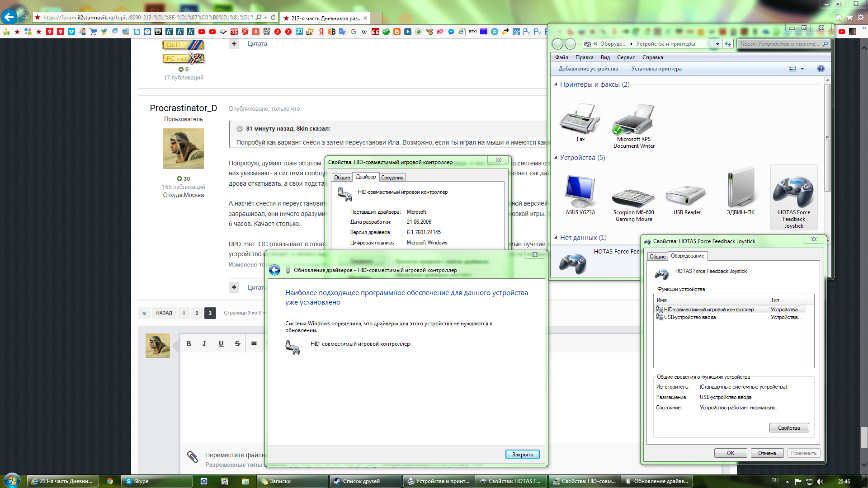Image resolution: width=868 pixels, height=488 pixels.
Task: Click the Свойства button in HOTAS dialog
Action: (789, 428)
